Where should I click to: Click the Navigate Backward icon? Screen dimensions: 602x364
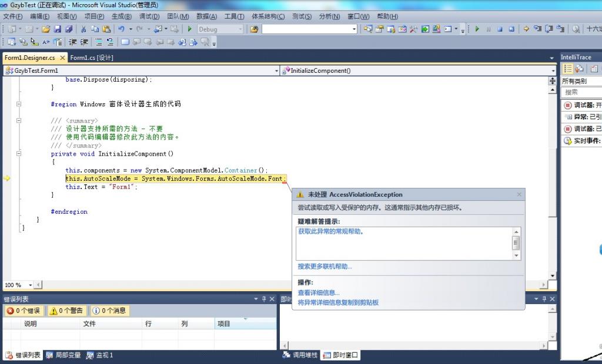pos(158,29)
